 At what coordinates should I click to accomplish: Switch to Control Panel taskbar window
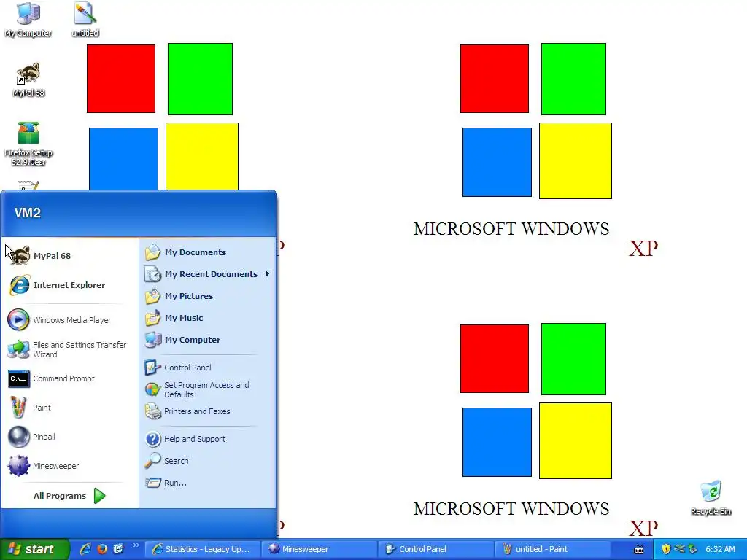[x=435, y=549]
